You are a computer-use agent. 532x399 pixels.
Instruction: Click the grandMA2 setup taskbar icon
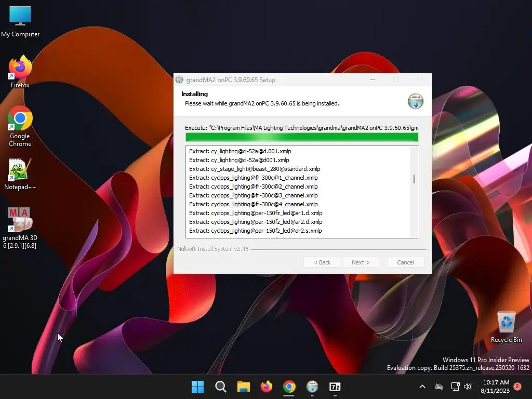point(312,387)
